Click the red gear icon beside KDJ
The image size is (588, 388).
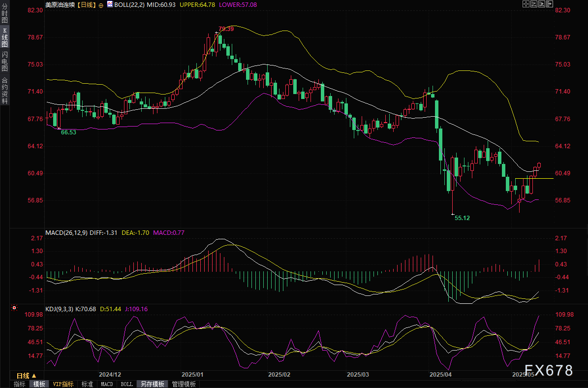pyautogui.click(x=14, y=308)
